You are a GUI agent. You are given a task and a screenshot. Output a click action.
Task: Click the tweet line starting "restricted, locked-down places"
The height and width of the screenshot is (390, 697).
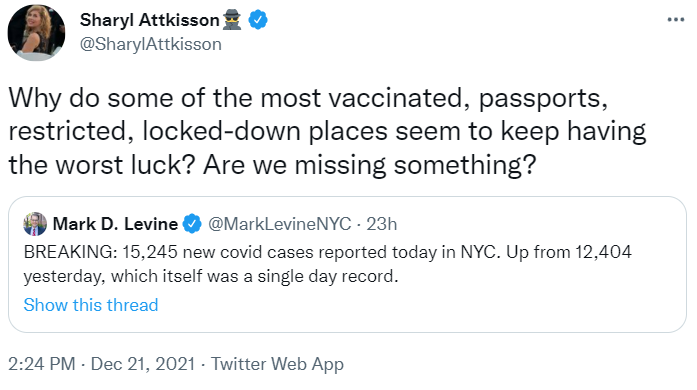click(327, 132)
